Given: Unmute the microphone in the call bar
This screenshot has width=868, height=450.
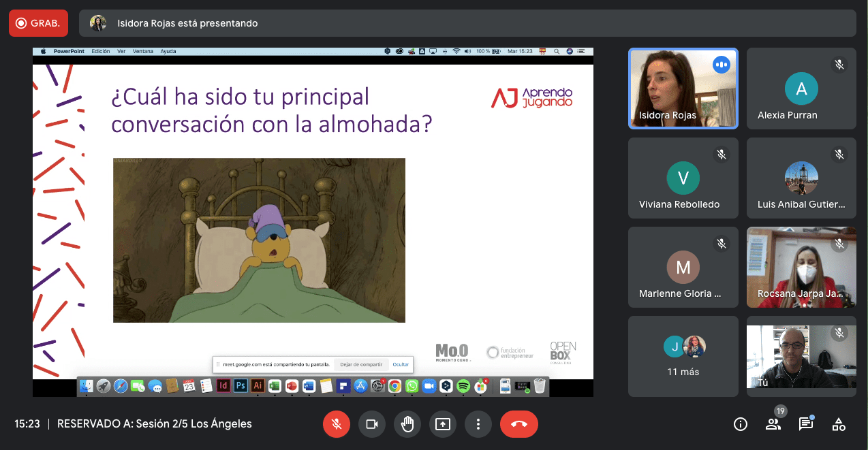Looking at the screenshot, I should click(x=336, y=424).
